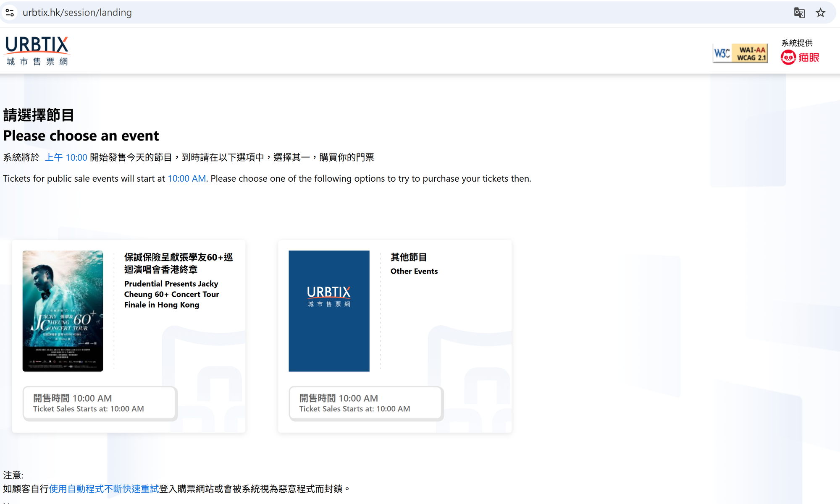Open the blue URBTIX Other Events thumbnail

(329, 311)
